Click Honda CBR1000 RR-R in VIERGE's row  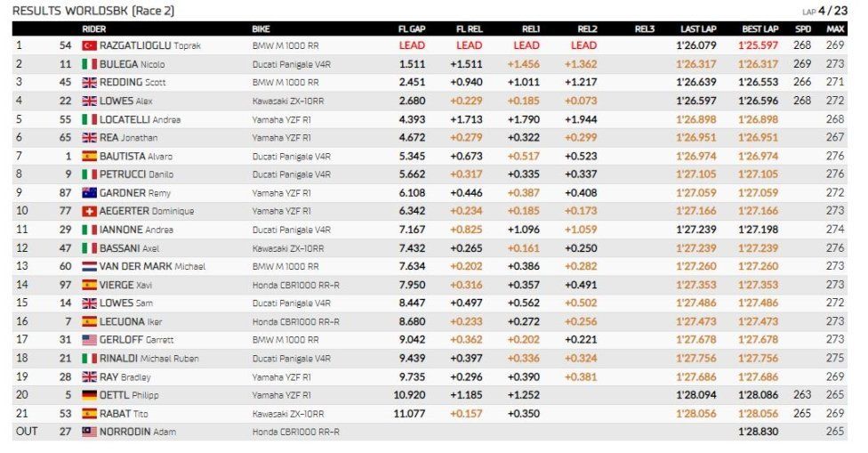coord(295,285)
